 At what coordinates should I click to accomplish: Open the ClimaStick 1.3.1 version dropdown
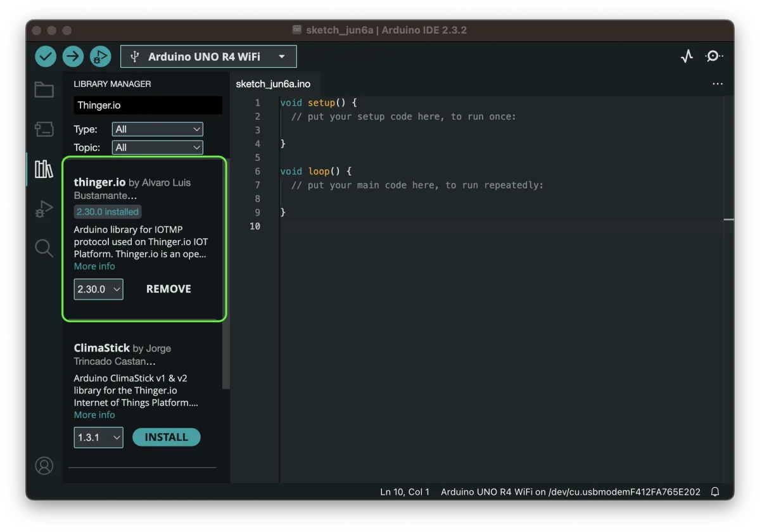tap(98, 437)
